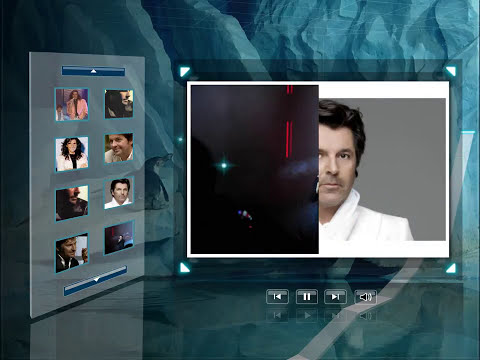480x360 pixels.
Task: Click the bottom-left corner marker of viewer
Action: pos(185,268)
